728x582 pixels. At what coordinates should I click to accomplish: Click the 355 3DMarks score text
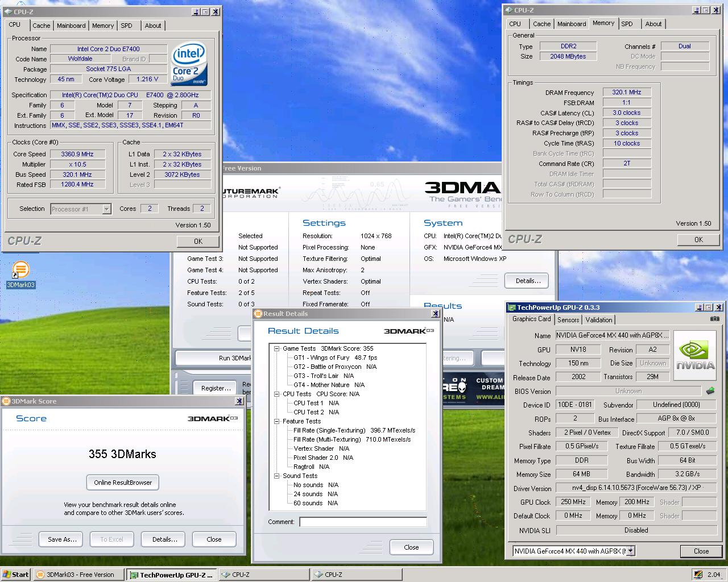pyautogui.click(x=122, y=454)
